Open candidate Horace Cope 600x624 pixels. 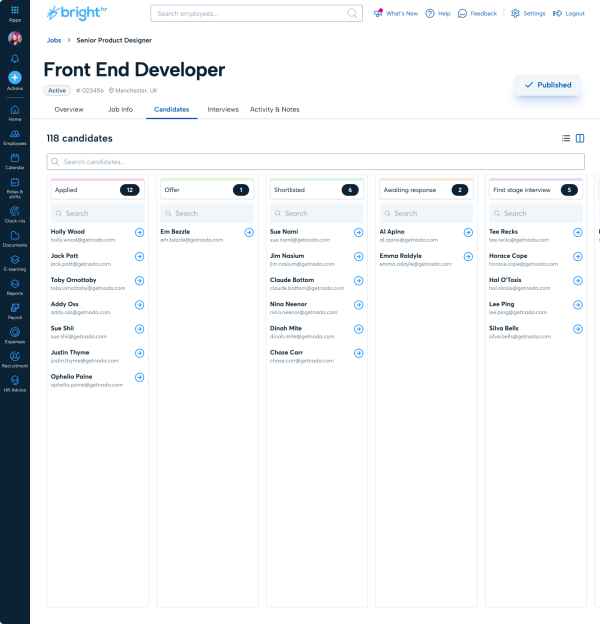[508, 256]
